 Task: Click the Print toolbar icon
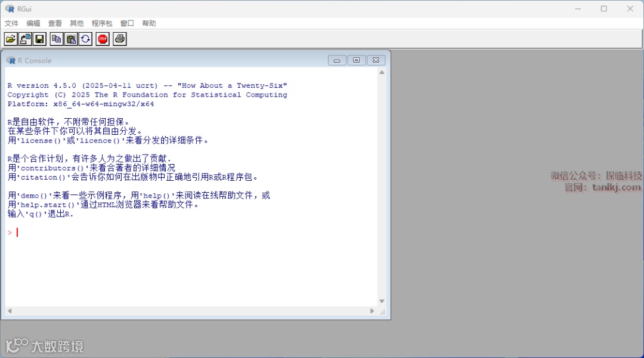pyautogui.click(x=119, y=39)
